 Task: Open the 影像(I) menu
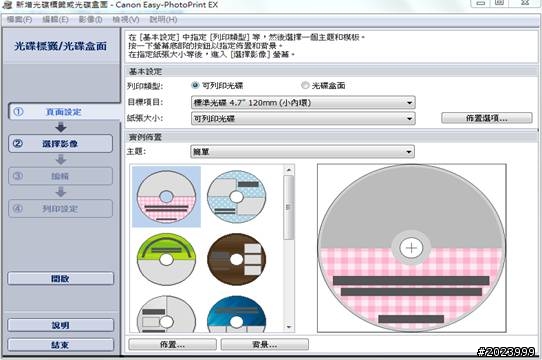(x=91, y=19)
